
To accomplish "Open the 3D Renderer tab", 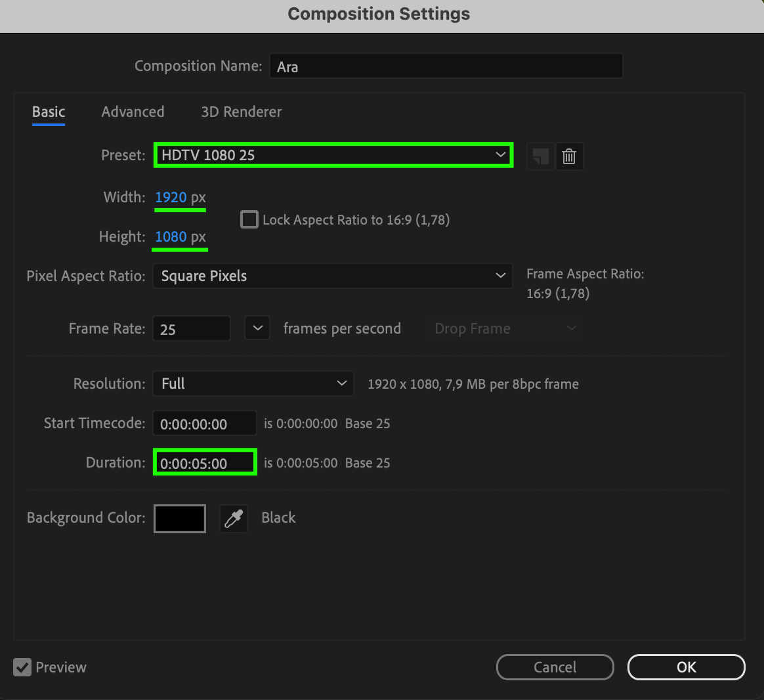I will point(241,112).
